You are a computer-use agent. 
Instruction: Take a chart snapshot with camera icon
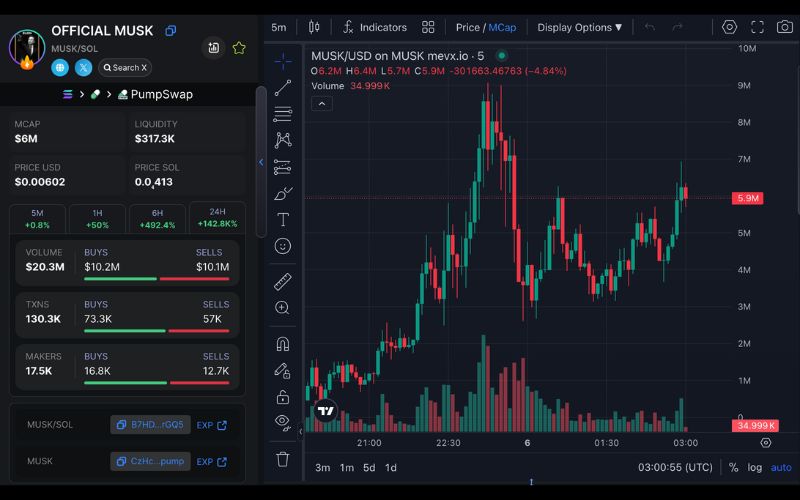click(785, 27)
